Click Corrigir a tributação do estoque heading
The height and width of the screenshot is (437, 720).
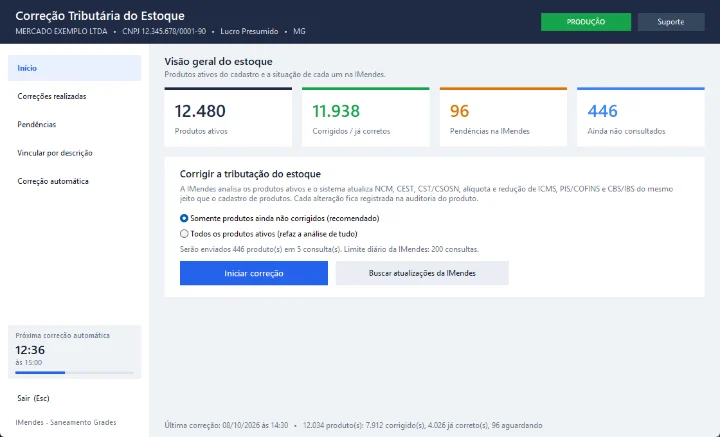pyautogui.click(x=250, y=174)
